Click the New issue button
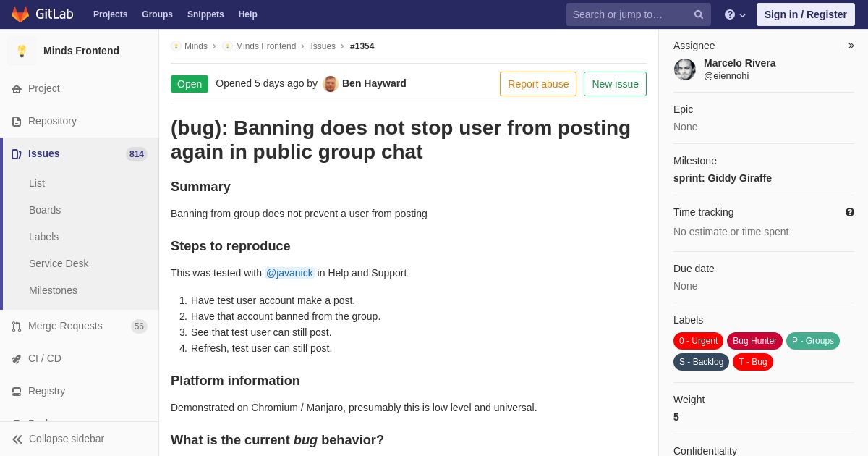This screenshot has height=456, width=868. tap(615, 84)
